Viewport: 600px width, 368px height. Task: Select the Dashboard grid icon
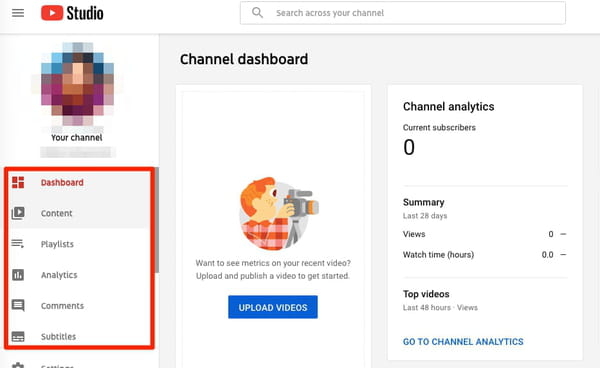[18, 182]
